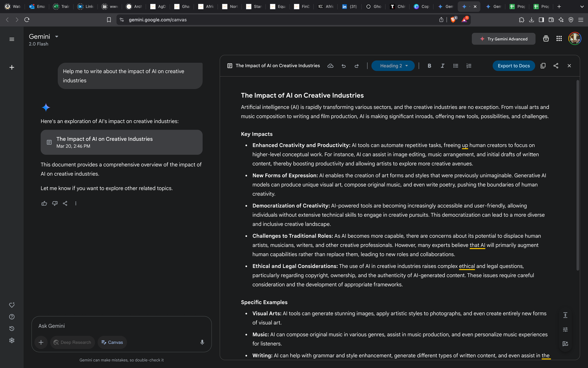
Task: Open Heading 2 text style dropdown
Action: point(393,66)
